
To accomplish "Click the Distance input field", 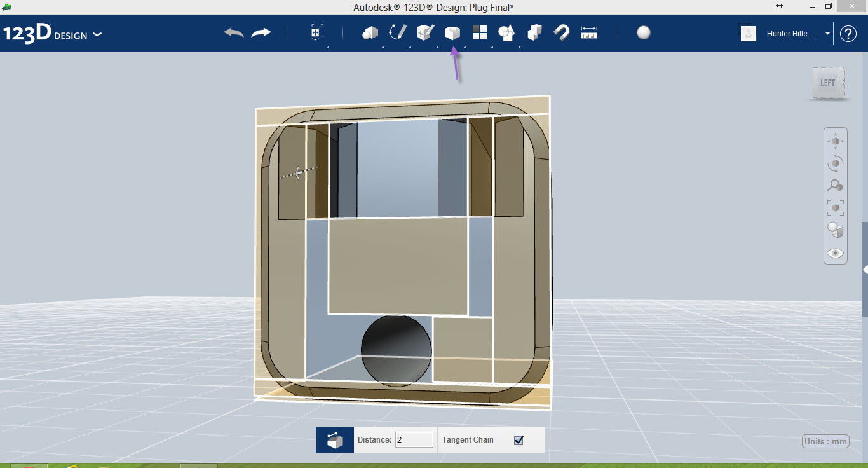I will 414,439.
